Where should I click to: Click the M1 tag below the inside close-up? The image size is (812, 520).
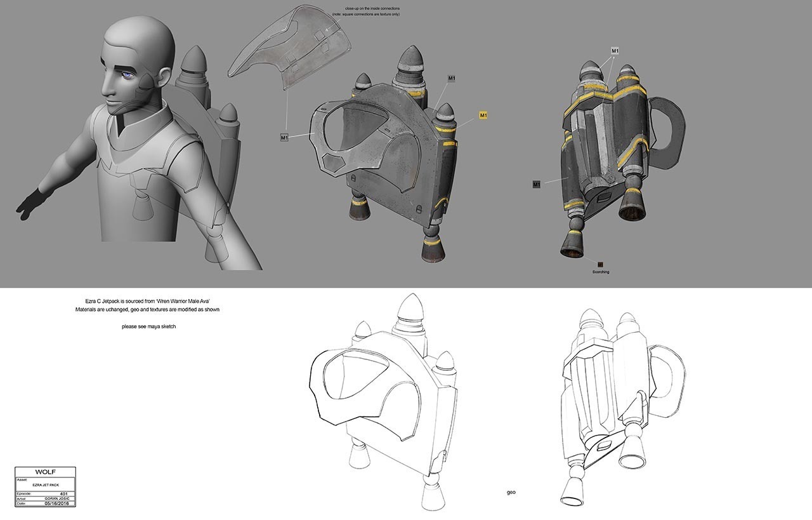(285, 137)
